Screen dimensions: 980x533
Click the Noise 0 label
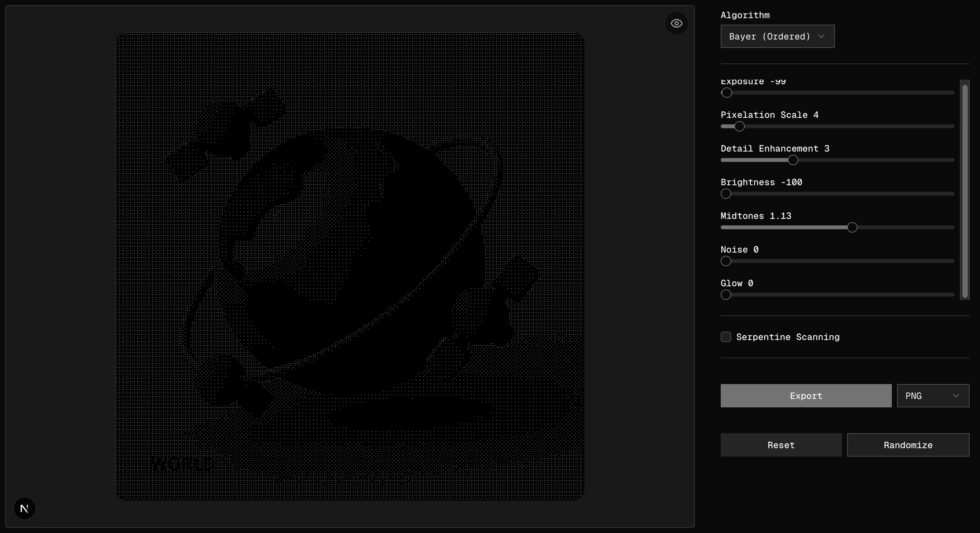click(739, 250)
